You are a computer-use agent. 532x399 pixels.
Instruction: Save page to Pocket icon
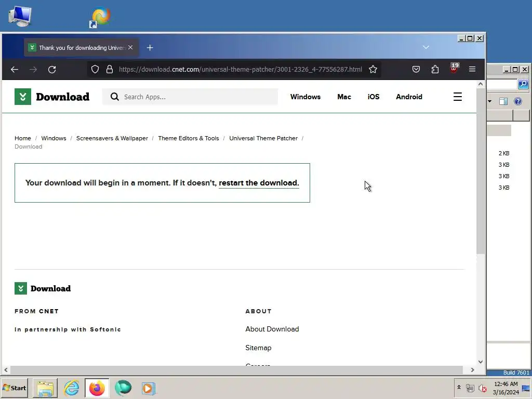pos(416,69)
